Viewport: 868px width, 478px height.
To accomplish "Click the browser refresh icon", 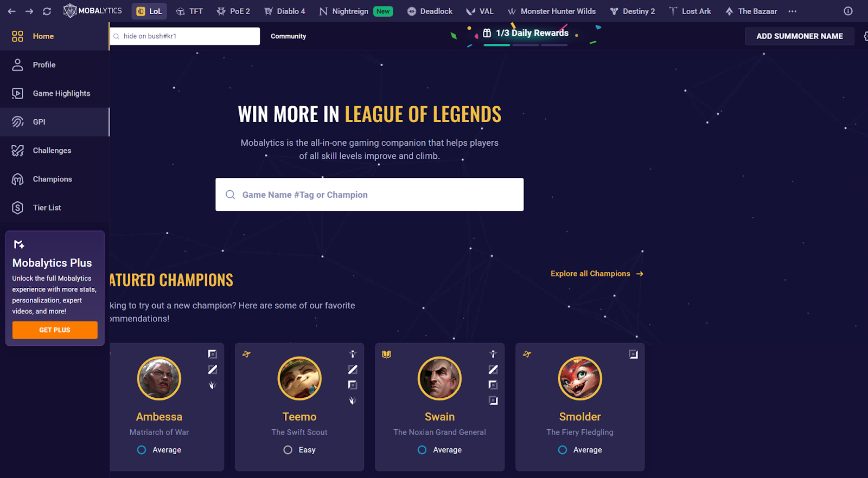I will coord(47,11).
